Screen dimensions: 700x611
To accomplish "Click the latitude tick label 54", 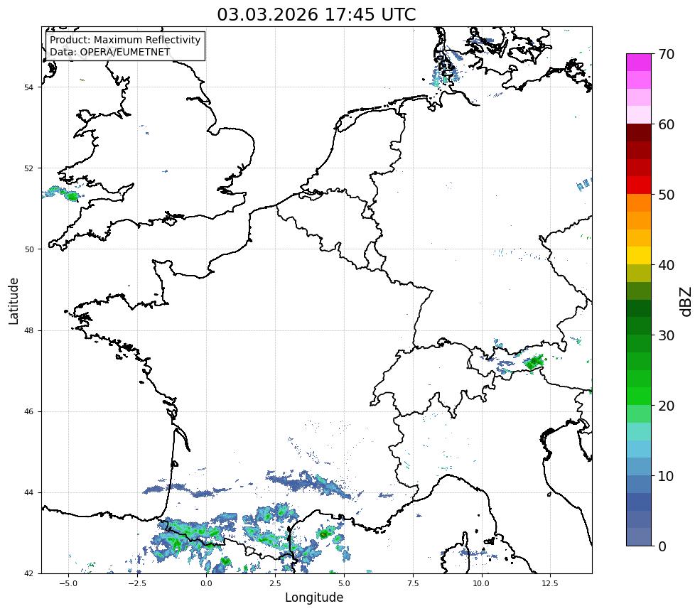I will click(x=28, y=87).
